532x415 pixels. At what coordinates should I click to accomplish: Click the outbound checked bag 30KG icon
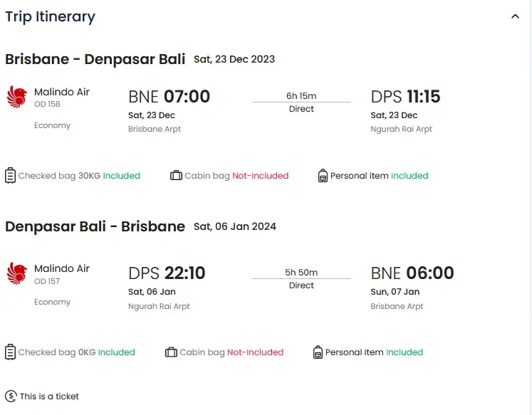[10, 175]
